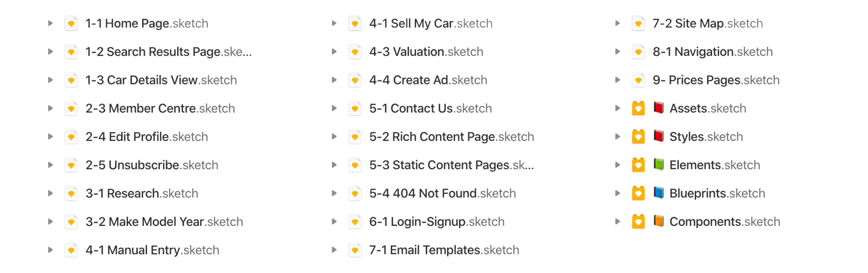This screenshot has height=273, width=868.
Task: Select the 5-2 Rich Content Page file
Action: pyautogui.click(x=451, y=137)
